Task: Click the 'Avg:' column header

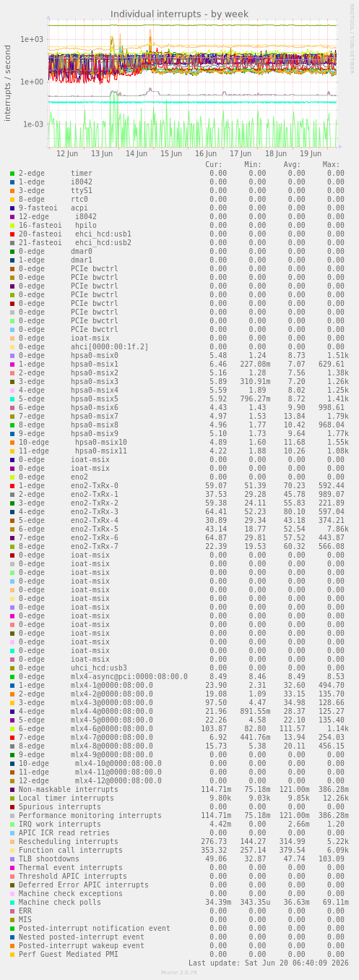Action: [x=292, y=165]
